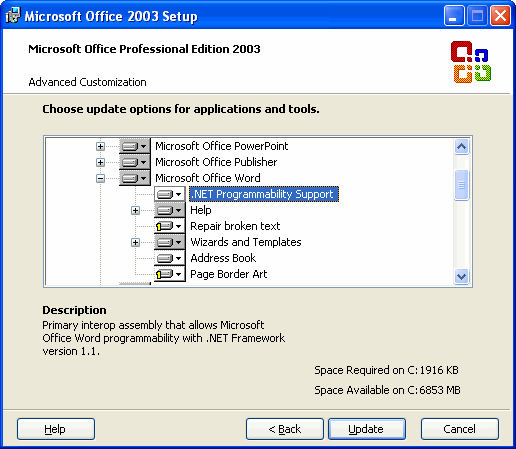Start installation with the Update button

pos(367,429)
